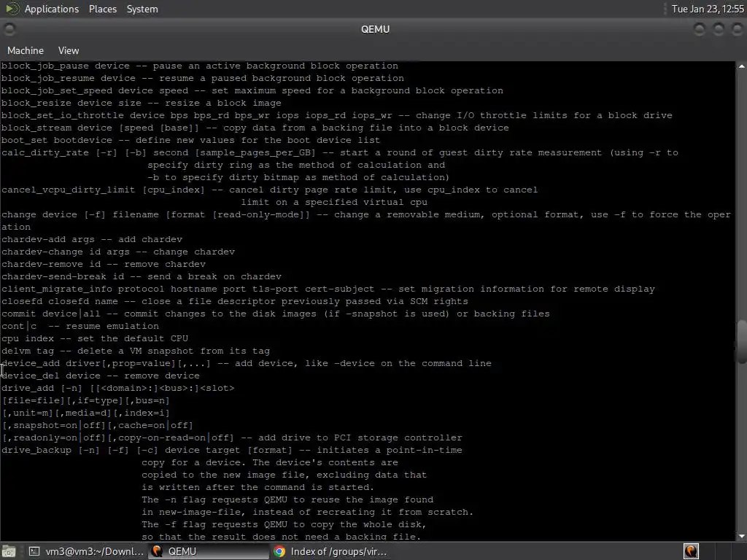Screen dimensions: 747x560
Task: Click the 'limit on a specified virtual cpu' text
Action: 334,202
